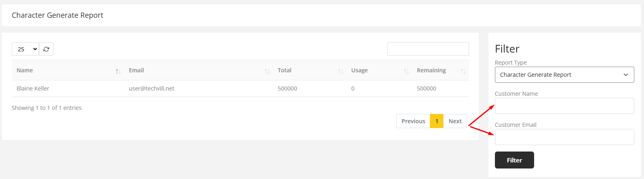
Task: Click the Customer Email input field
Action: click(564, 137)
